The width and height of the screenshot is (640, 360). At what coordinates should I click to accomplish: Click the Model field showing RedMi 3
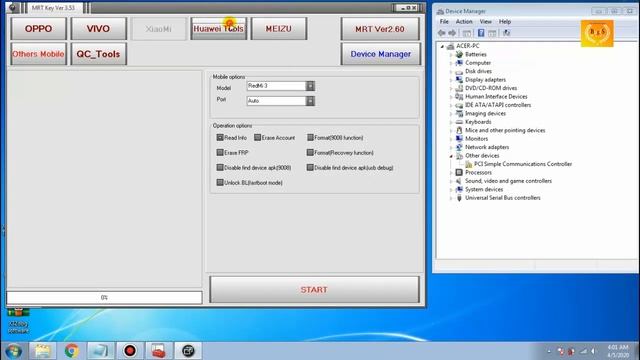coord(276,86)
